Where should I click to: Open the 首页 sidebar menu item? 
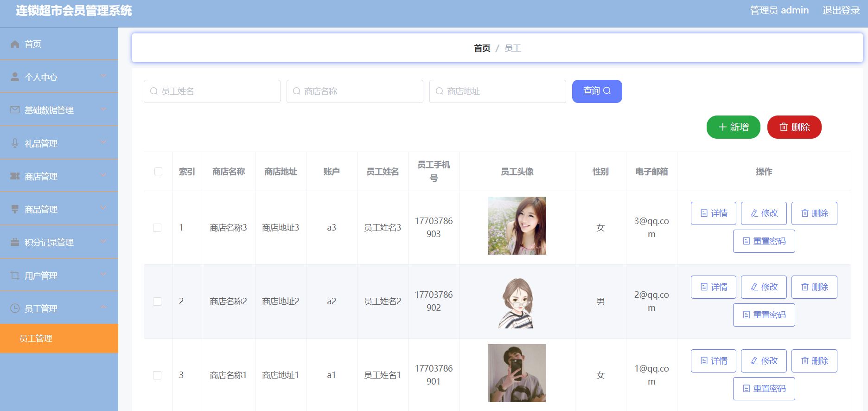click(59, 44)
